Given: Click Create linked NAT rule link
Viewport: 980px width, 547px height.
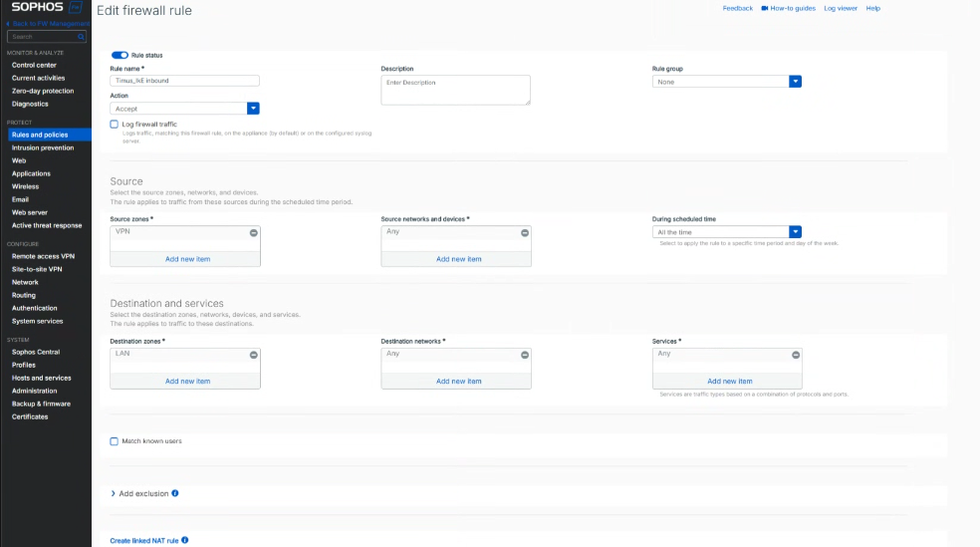Looking at the screenshot, I should click(144, 541).
